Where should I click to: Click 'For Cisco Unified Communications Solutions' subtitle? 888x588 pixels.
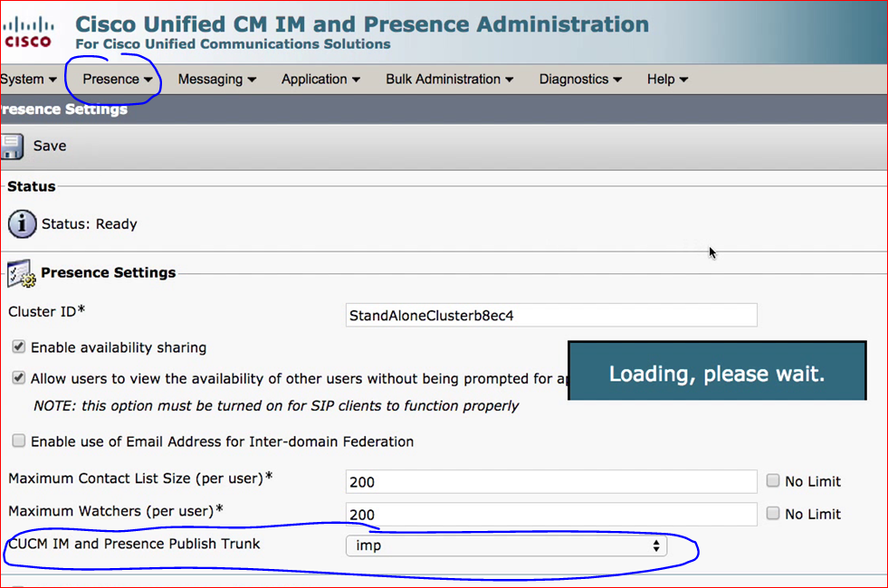(233, 44)
